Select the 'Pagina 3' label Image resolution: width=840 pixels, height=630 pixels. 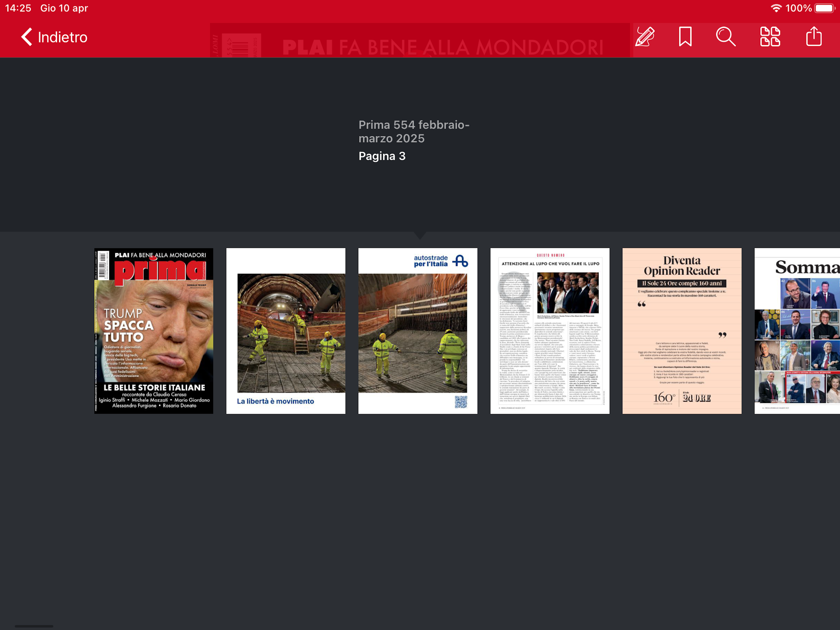(x=382, y=156)
